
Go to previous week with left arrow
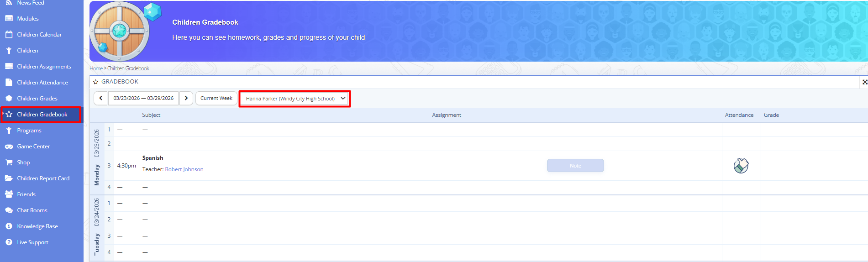pos(101,98)
